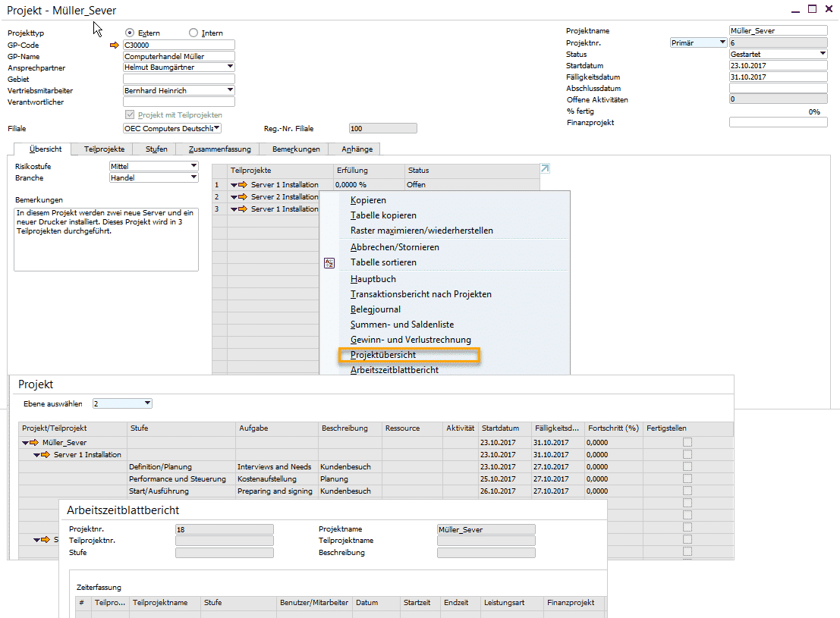
Task: Click the empty Gebiet field
Action: [x=179, y=79]
